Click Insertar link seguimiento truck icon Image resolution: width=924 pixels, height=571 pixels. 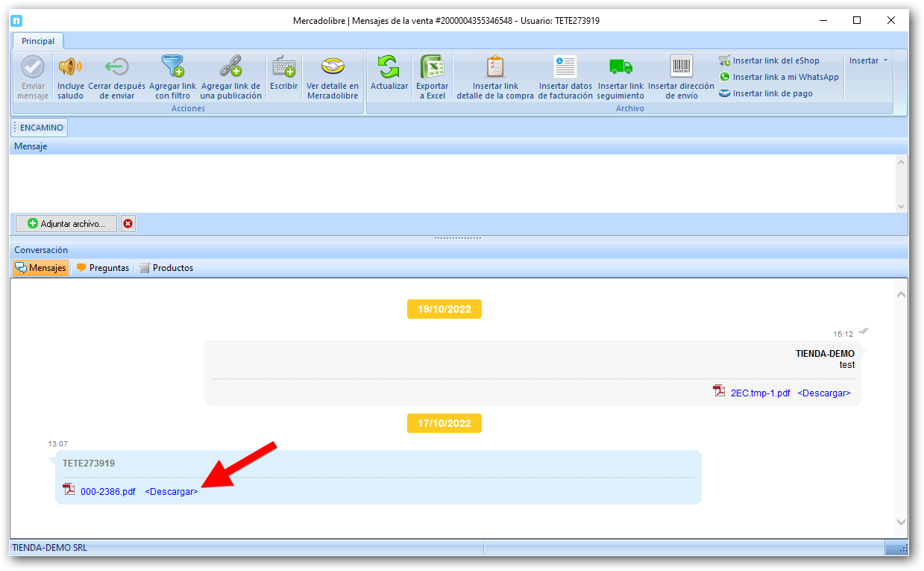[620, 68]
